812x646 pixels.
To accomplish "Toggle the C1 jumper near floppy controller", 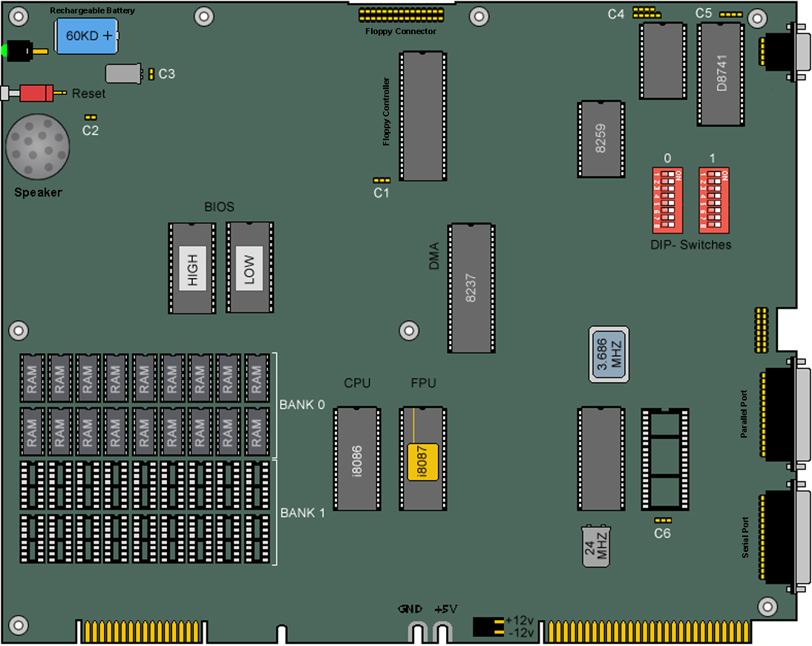I will point(381,180).
